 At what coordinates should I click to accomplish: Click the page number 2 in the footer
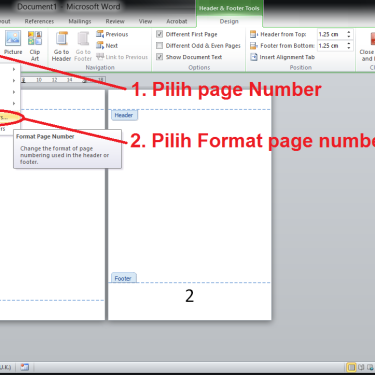click(x=189, y=296)
